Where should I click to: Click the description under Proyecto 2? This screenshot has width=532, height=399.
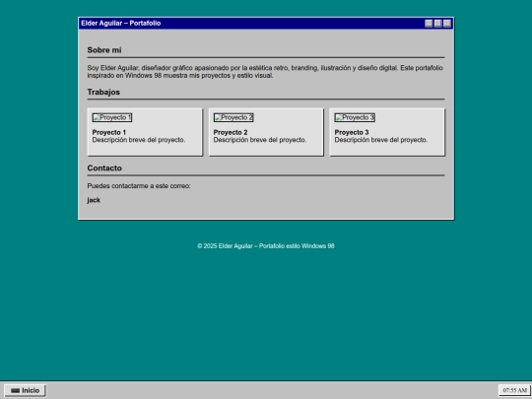(260, 140)
